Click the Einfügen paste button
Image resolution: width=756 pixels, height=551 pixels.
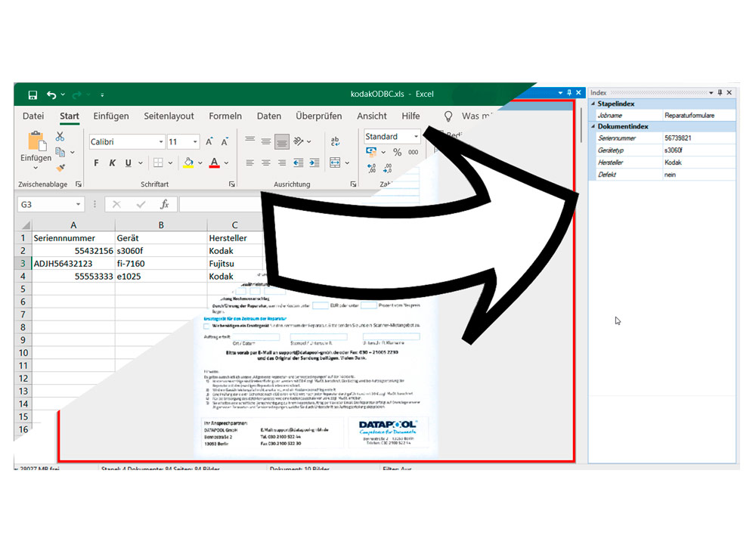point(36,147)
